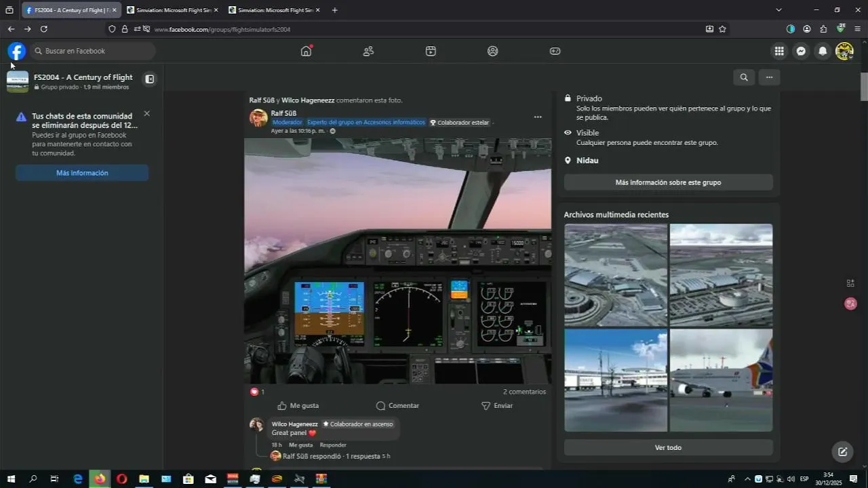
Task: Open Wilco Hageneezz commenter name
Action: click(294, 424)
